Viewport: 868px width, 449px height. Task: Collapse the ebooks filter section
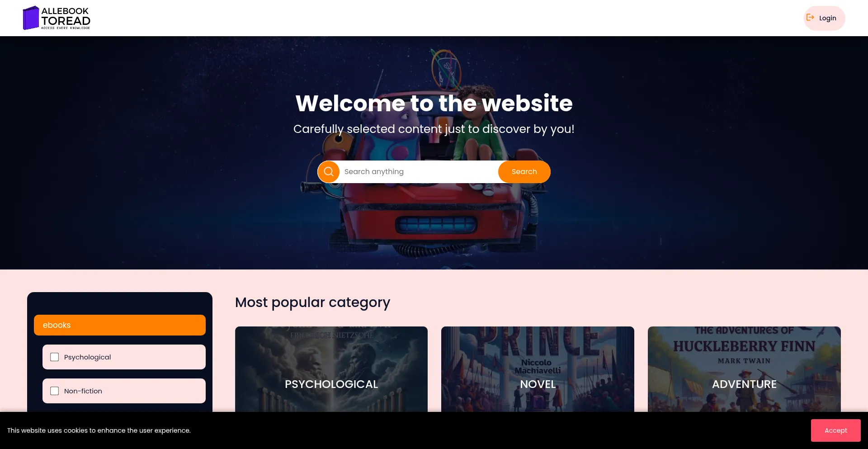pos(120,325)
